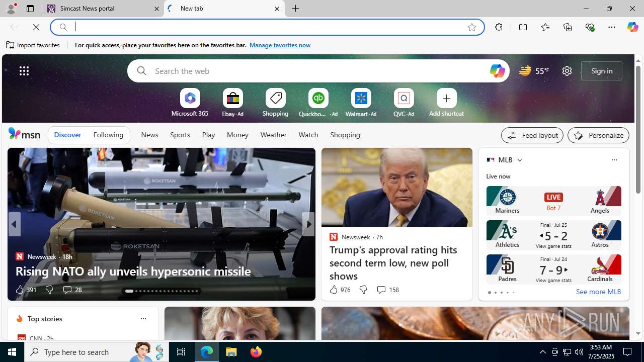Image resolution: width=644 pixels, height=362 pixels.
Task: Open the Mariners vs Angels live game
Action: coord(553,201)
